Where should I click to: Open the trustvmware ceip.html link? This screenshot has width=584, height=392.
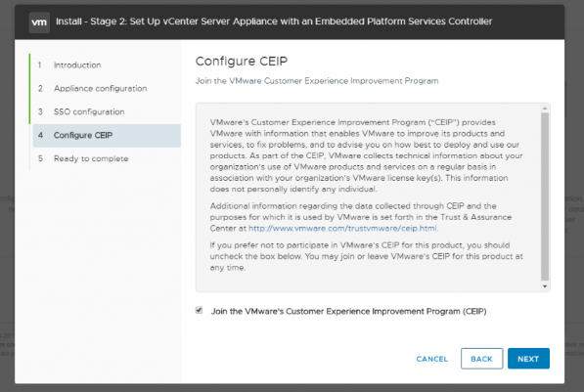pyautogui.click(x=343, y=228)
